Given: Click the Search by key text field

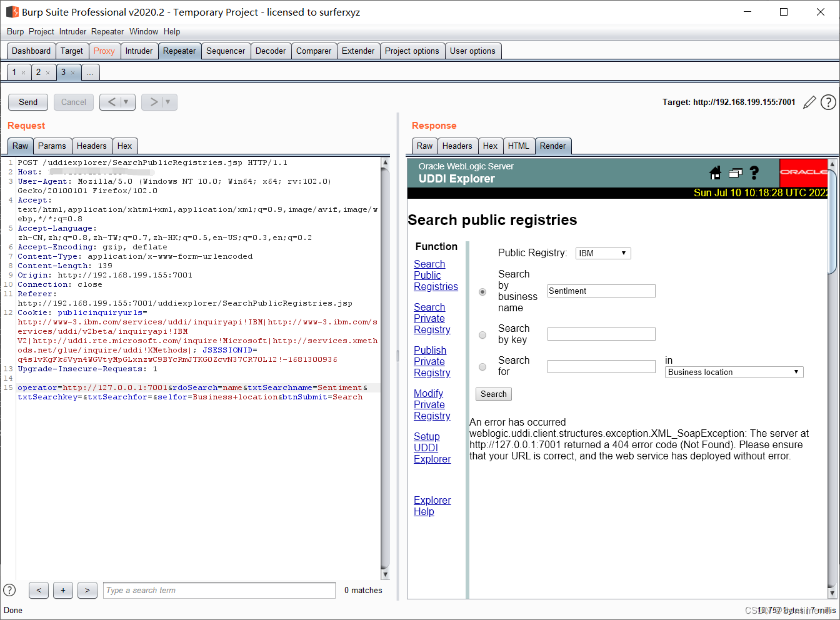Looking at the screenshot, I should tap(601, 334).
